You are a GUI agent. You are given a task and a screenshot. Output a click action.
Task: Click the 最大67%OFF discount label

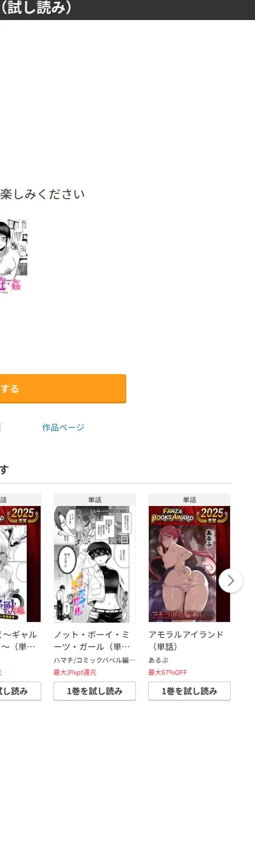tap(168, 672)
